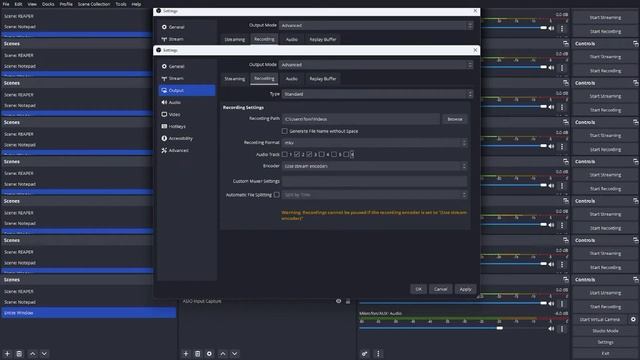Click Apply in Settings dialog
The width and height of the screenshot is (640, 360).
[465, 289]
